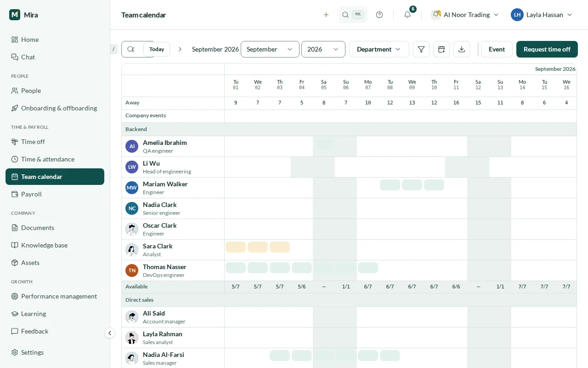Click Thomas Nasser's name

[164, 267]
